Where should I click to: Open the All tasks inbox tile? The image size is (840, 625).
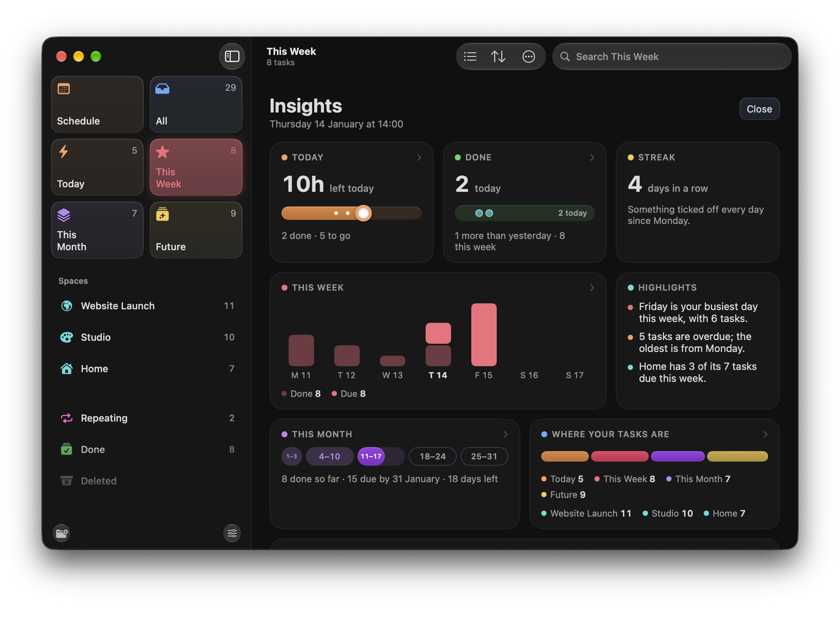(x=196, y=104)
